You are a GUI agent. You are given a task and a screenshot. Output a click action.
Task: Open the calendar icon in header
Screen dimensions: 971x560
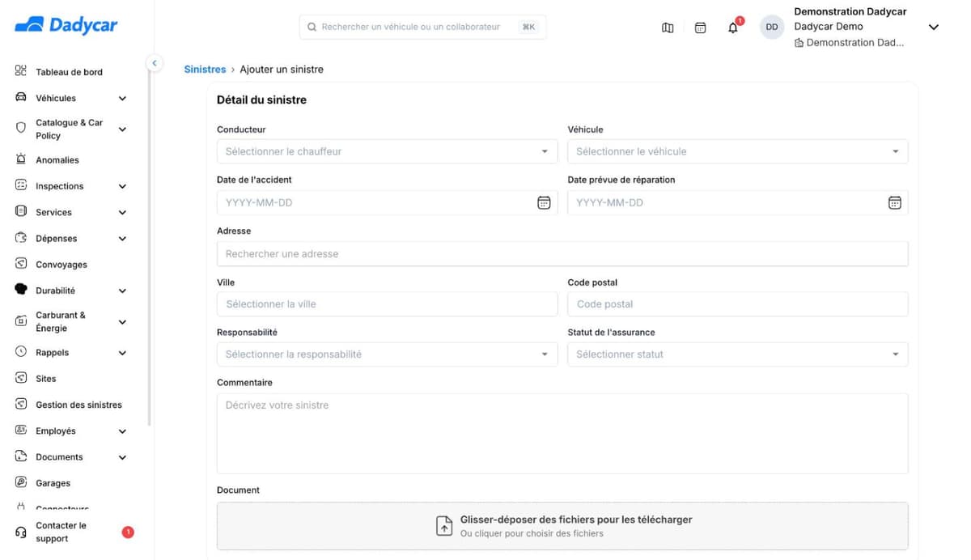pos(701,28)
